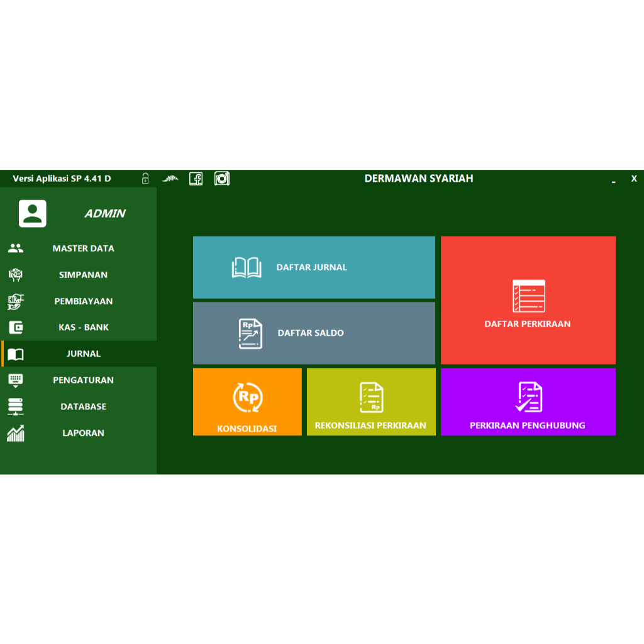Open the DAFTAR SALDO tile
Image resolution: width=644 pixels, height=644 pixels.
click(x=314, y=333)
